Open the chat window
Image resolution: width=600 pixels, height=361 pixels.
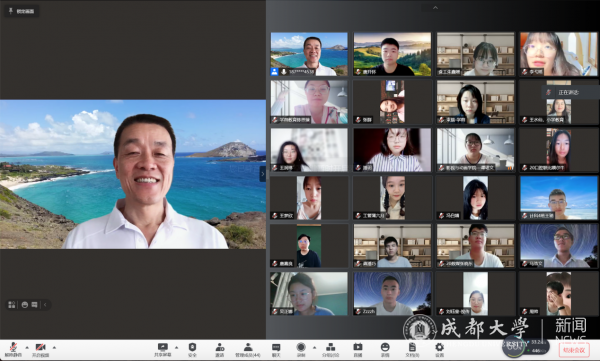276,350
